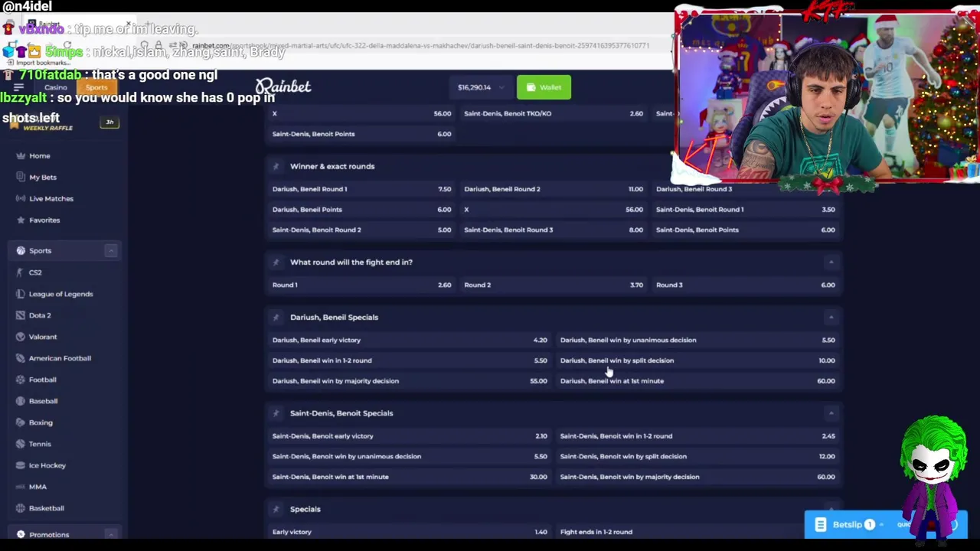Pin the Specials market at bottom
This screenshot has height=551, width=980.
pos(276,509)
